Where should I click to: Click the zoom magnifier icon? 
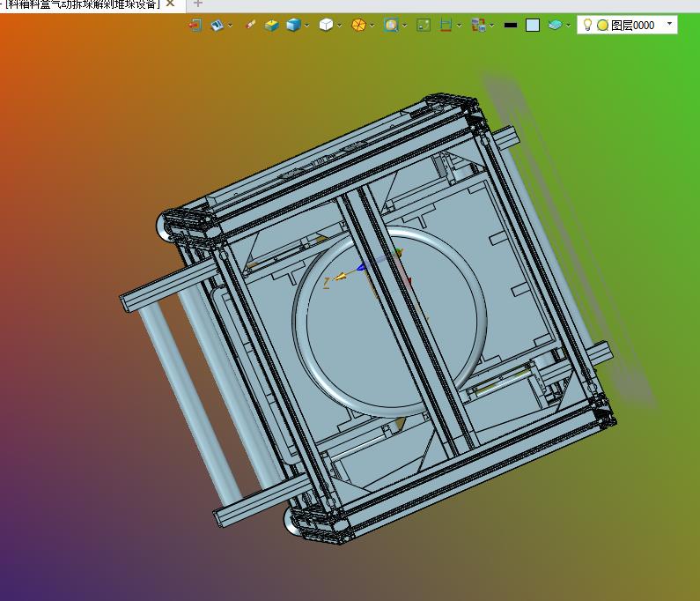click(x=391, y=25)
